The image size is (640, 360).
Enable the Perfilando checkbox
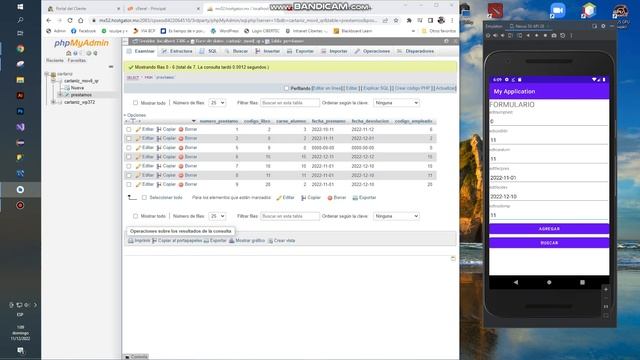point(287,88)
